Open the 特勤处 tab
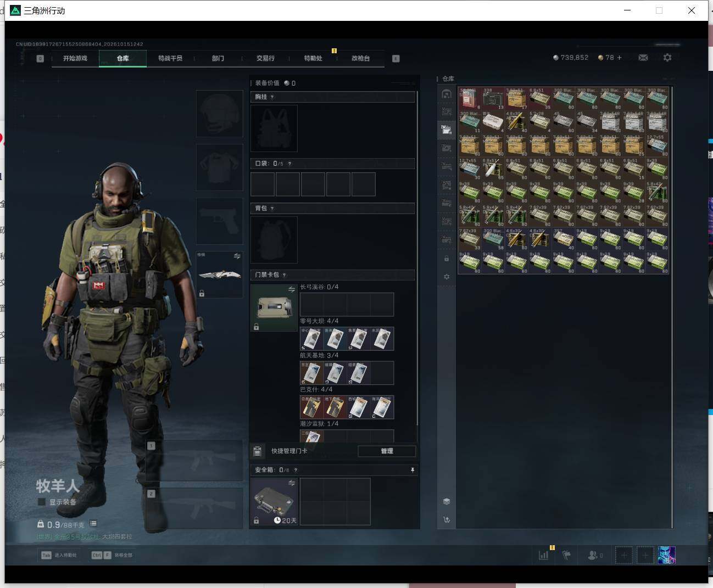This screenshot has height=588, width=713. click(313, 58)
